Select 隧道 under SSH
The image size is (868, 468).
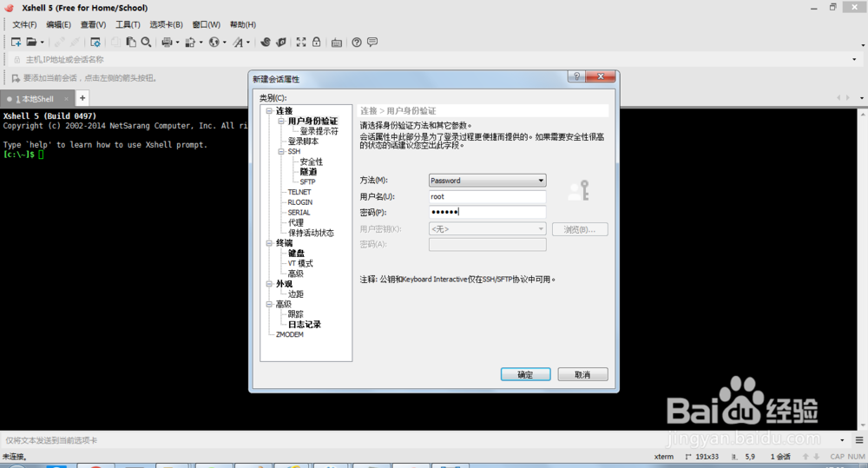click(x=308, y=172)
